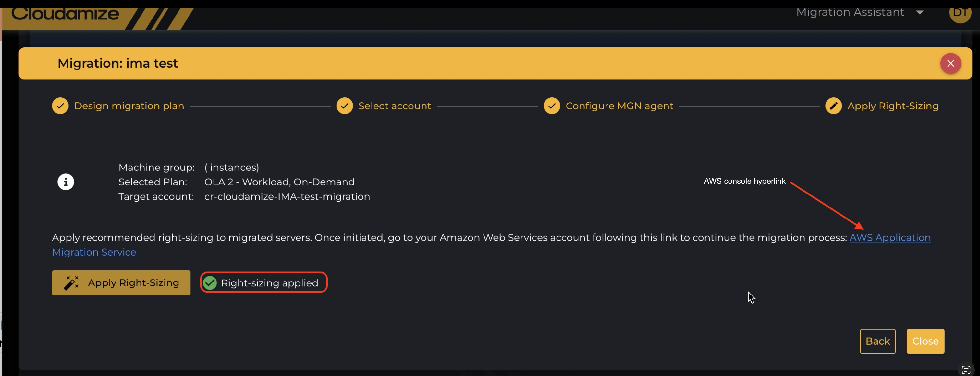Click the Back button

[x=877, y=341]
